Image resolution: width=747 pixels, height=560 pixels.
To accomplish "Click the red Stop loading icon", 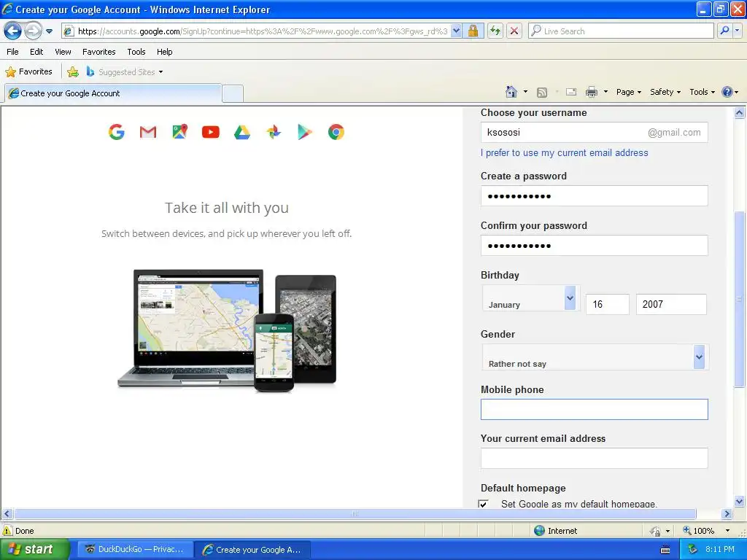I will coord(514,31).
